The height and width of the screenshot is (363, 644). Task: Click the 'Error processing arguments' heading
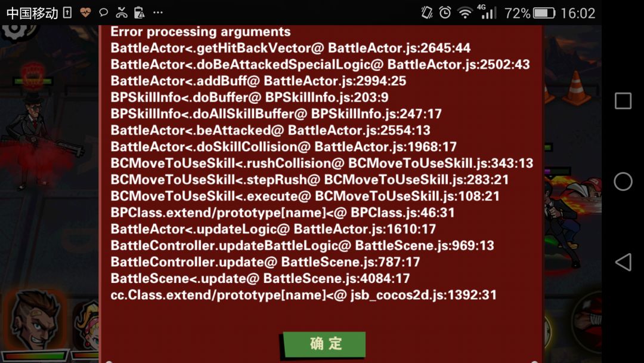pyautogui.click(x=200, y=32)
